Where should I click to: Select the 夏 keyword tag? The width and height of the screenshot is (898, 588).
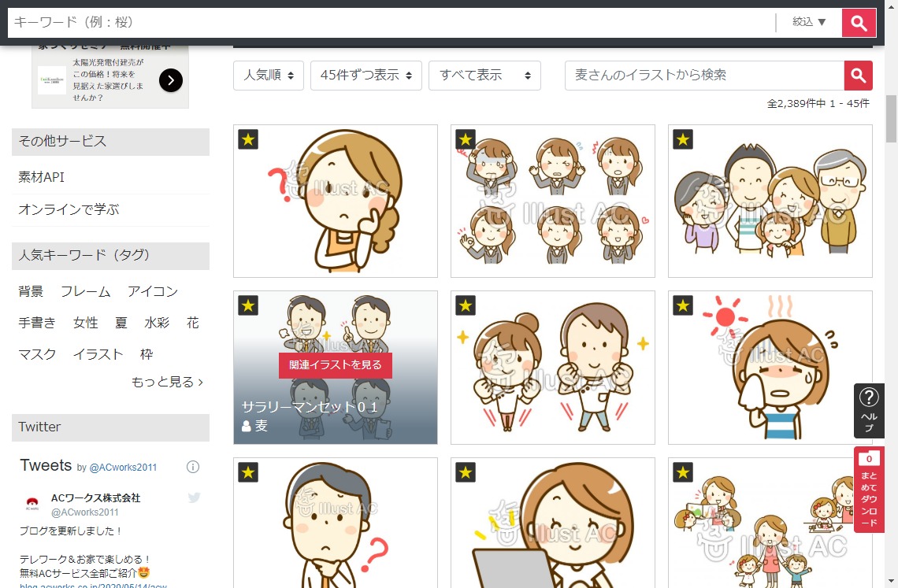pyautogui.click(x=121, y=323)
